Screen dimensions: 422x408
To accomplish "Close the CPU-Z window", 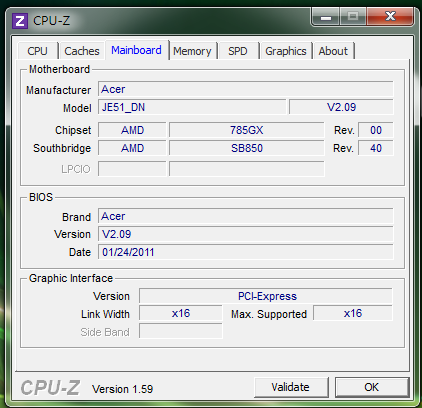I will click(390, 17).
